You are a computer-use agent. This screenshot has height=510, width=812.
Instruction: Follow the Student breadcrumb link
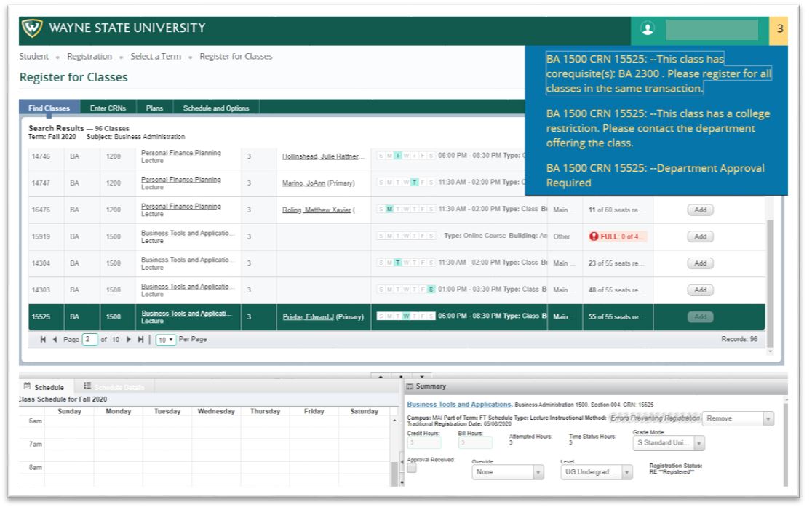coord(33,57)
